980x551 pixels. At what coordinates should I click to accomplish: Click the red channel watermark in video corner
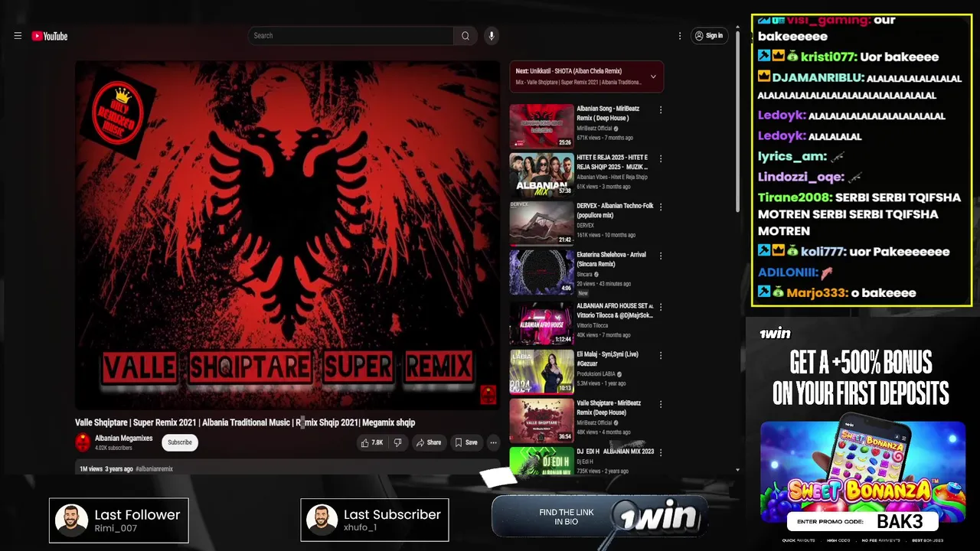pos(488,395)
